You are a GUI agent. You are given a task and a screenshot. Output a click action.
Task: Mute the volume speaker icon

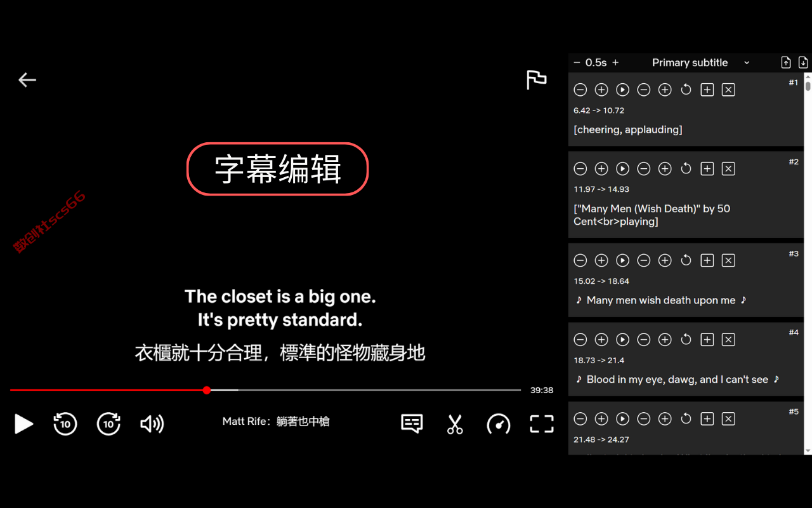(152, 424)
